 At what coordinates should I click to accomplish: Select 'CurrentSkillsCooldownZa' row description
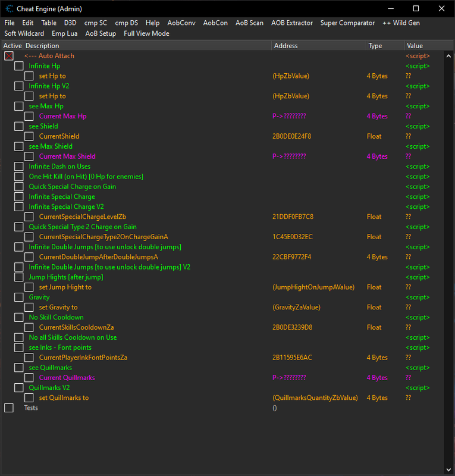77,327
